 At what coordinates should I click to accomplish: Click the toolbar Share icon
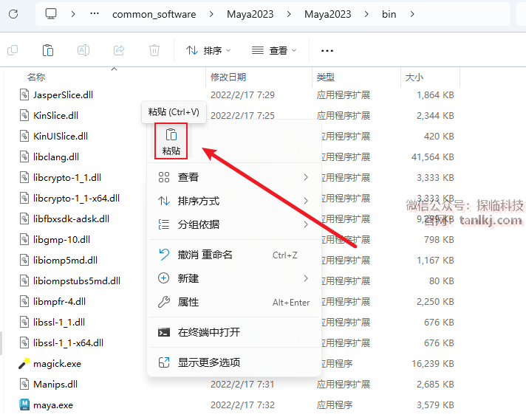(x=119, y=50)
